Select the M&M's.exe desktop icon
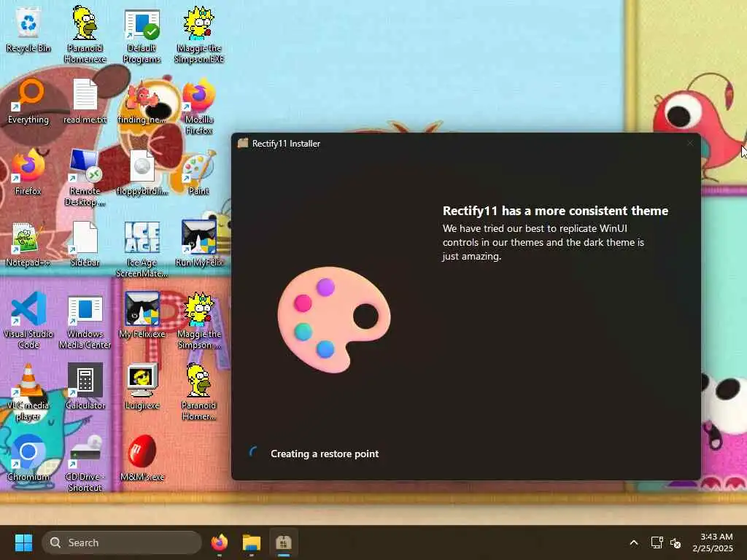Image resolution: width=747 pixels, height=560 pixels. (x=142, y=458)
